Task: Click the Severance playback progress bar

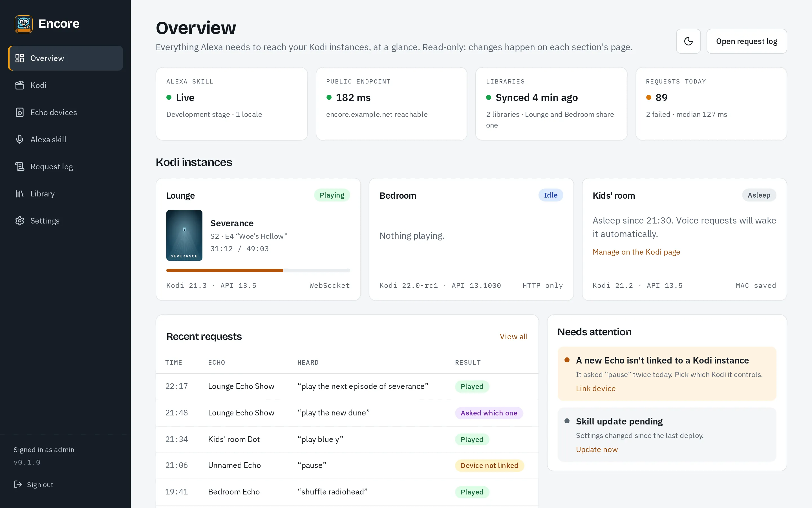Action: coord(258,270)
